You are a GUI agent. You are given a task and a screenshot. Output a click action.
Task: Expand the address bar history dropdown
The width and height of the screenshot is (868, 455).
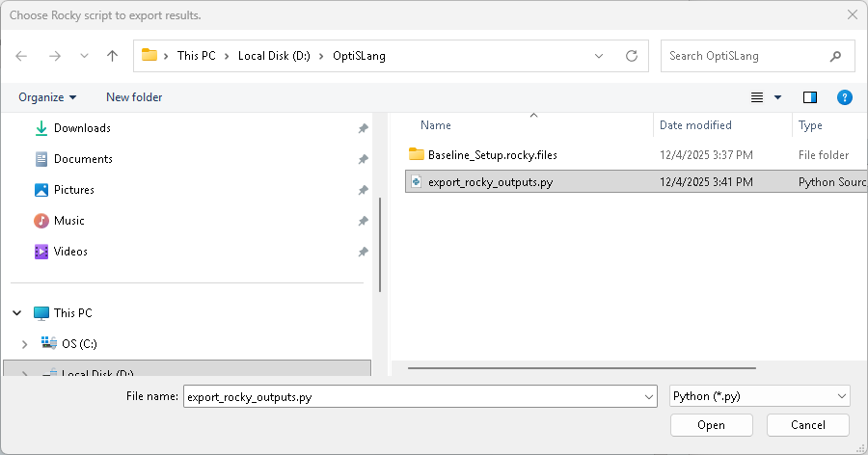[x=598, y=56]
